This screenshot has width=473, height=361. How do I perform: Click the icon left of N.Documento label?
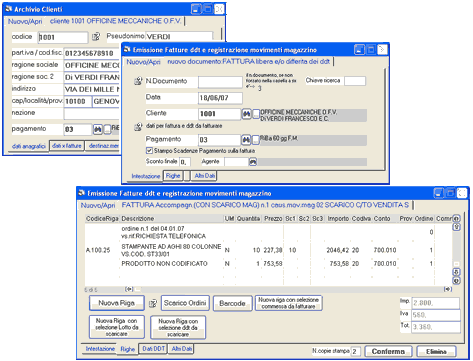(x=138, y=81)
